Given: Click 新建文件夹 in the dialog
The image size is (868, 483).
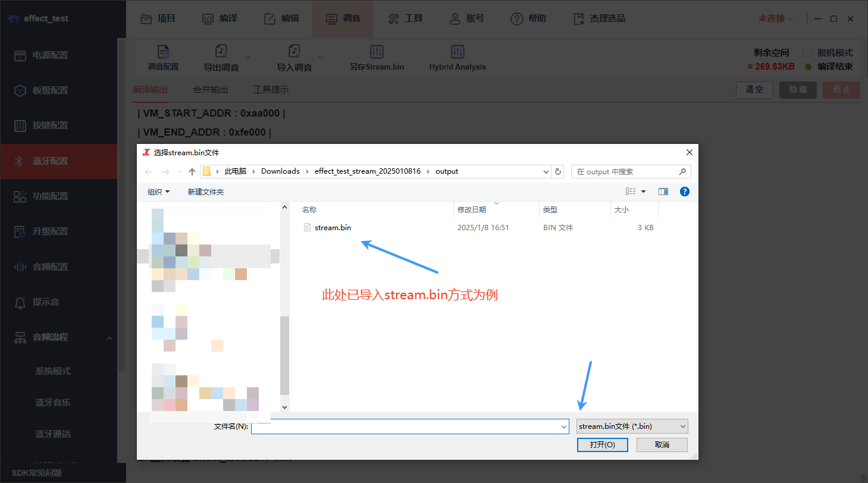Looking at the screenshot, I should click(206, 192).
